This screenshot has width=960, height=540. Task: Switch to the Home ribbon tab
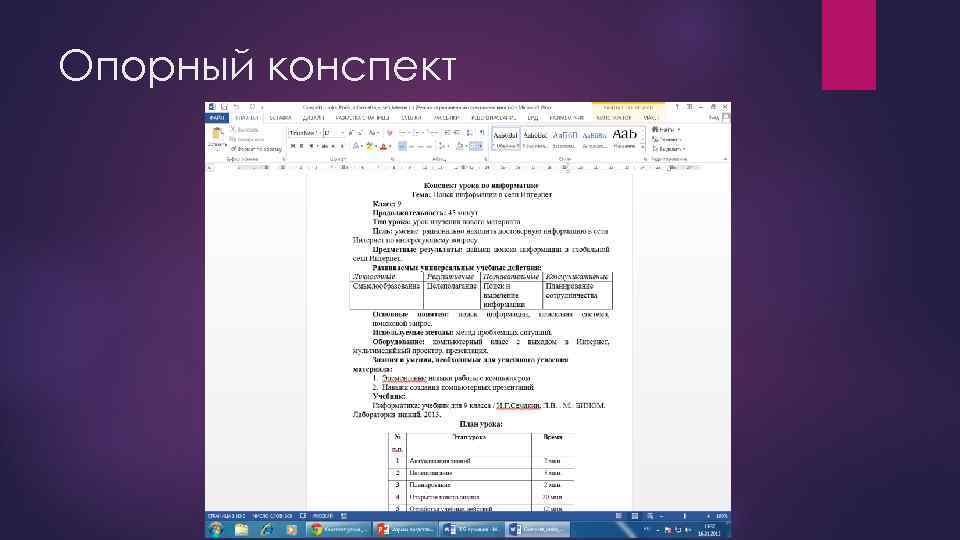tap(247, 118)
